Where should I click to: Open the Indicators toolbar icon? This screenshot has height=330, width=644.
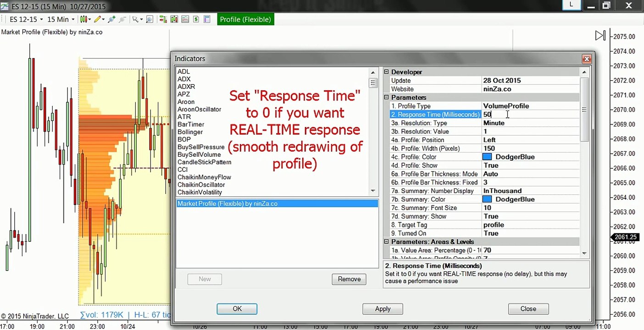point(174,19)
